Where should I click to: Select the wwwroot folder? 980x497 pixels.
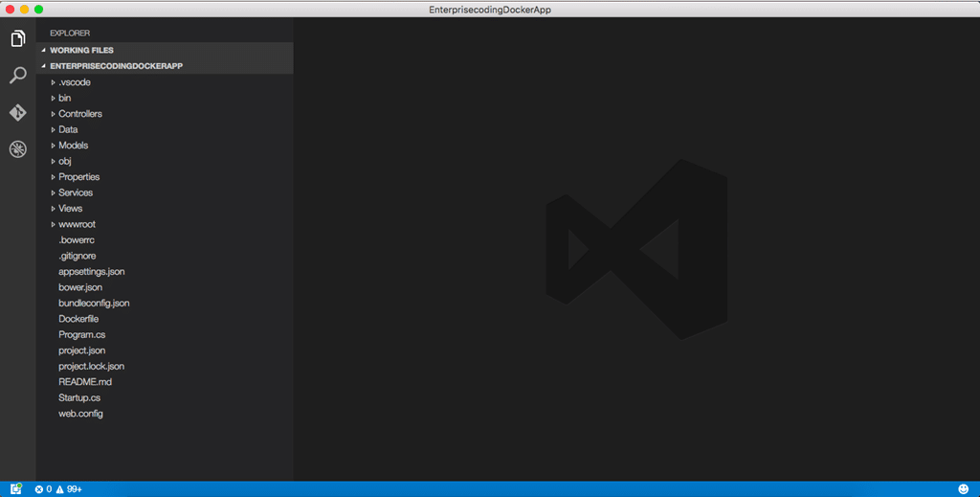[x=77, y=224]
